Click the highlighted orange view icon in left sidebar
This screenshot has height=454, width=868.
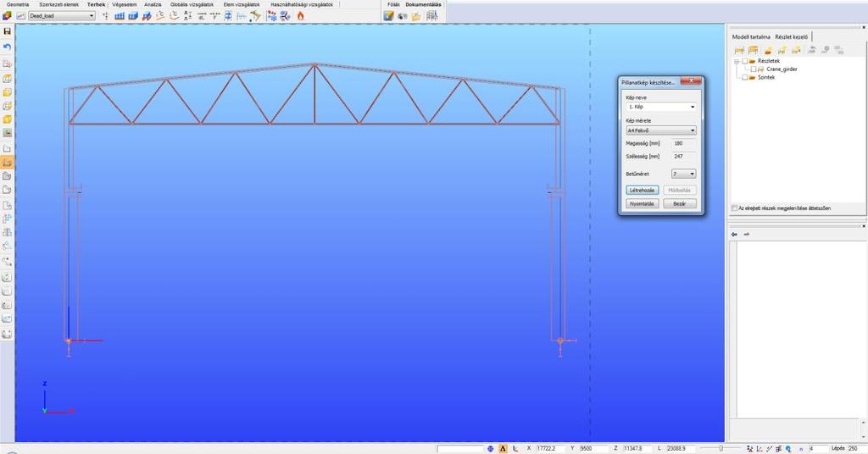point(7,162)
